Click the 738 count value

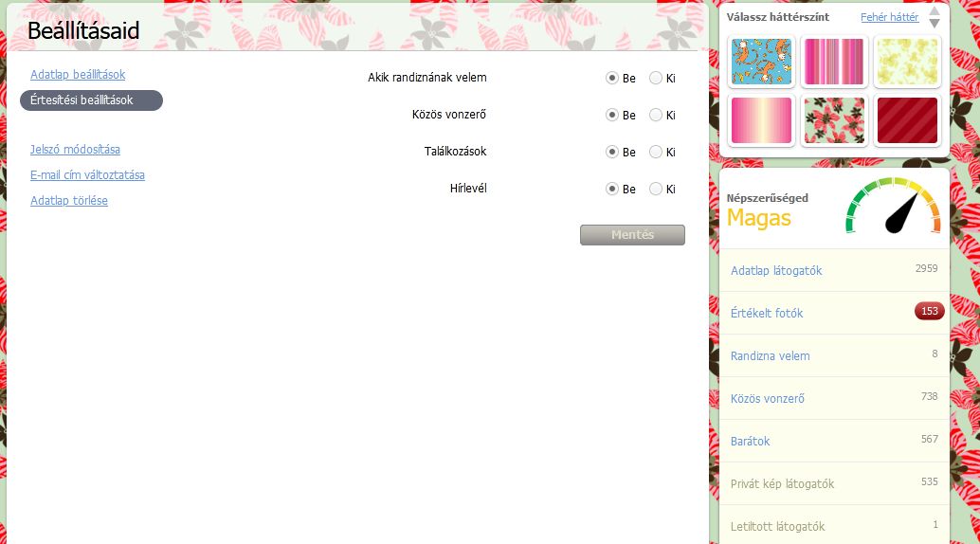(x=930, y=396)
